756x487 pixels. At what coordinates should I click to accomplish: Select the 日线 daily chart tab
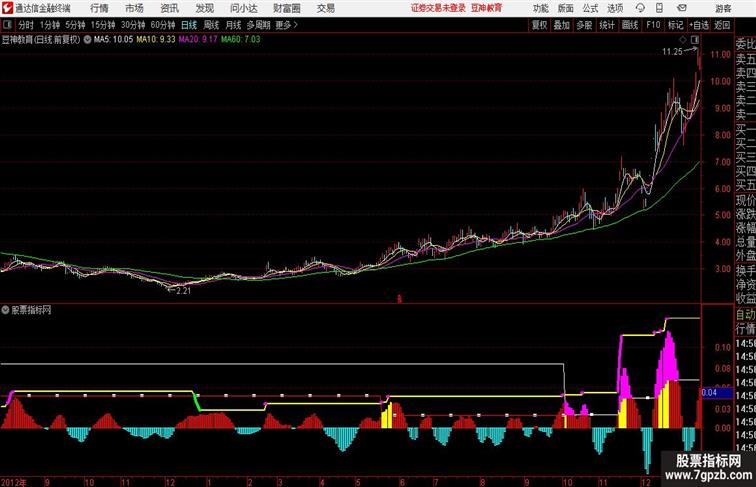(189, 25)
